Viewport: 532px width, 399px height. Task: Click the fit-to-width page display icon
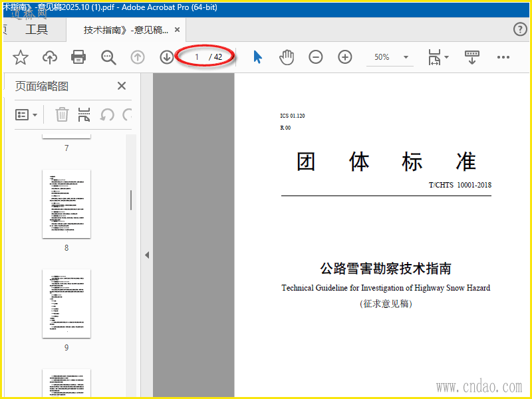click(x=434, y=57)
